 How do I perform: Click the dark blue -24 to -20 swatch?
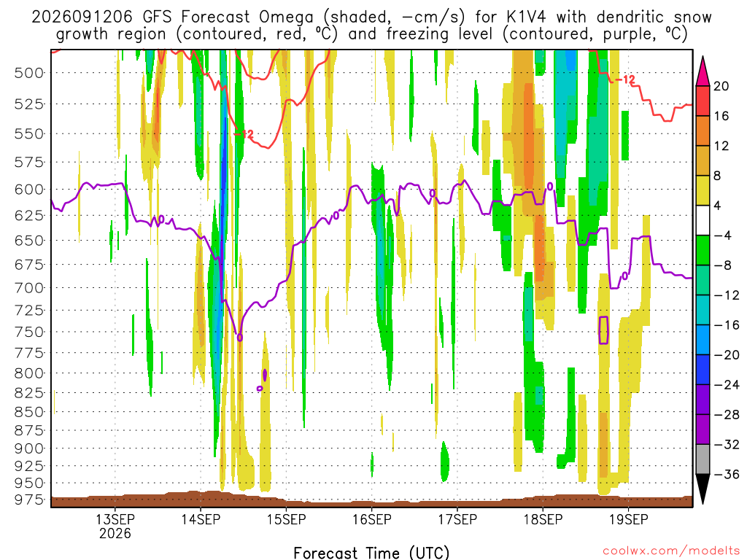(703, 370)
